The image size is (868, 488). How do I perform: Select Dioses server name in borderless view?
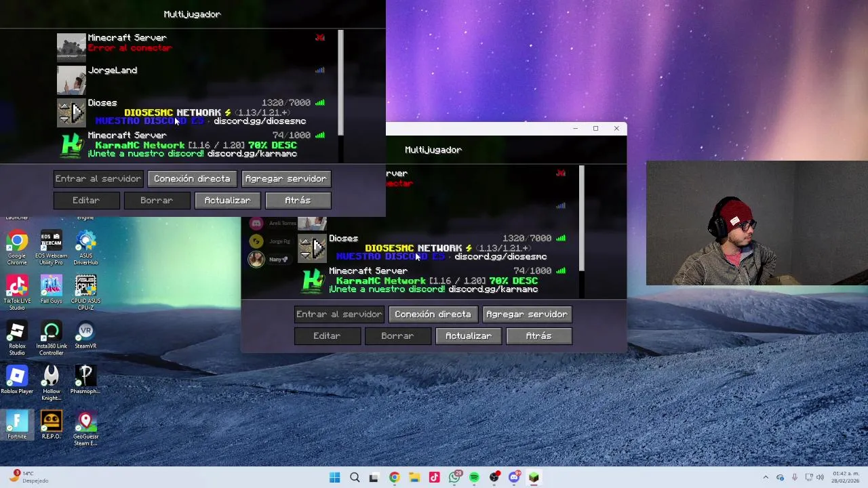click(102, 103)
